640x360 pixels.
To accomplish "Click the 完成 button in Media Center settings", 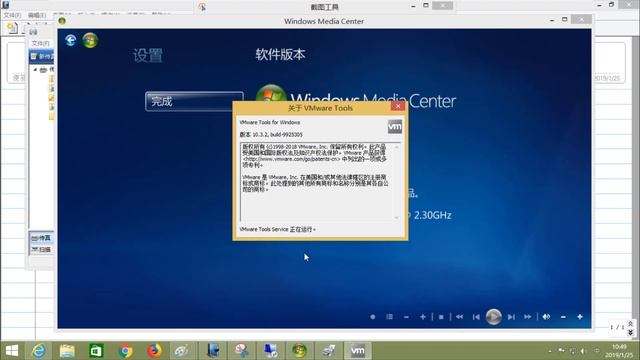I will (x=194, y=102).
